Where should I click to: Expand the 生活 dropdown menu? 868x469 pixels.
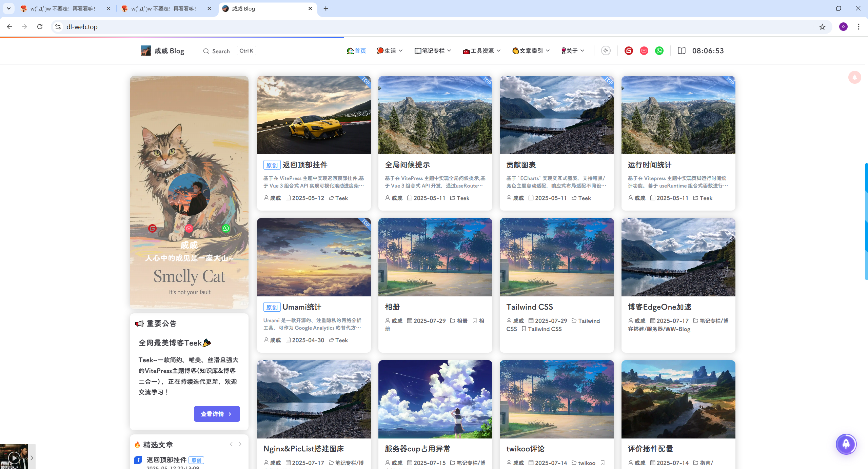pyautogui.click(x=390, y=51)
